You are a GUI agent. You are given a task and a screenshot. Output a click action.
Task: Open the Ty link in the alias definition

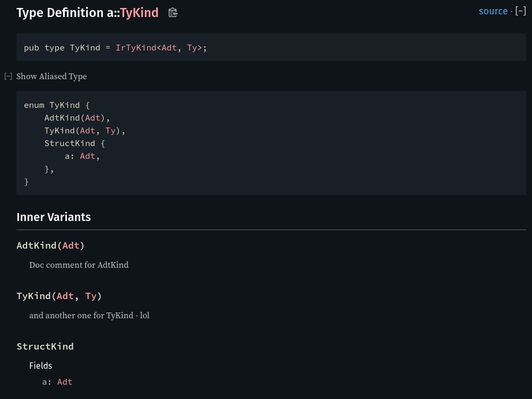tap(192, 47)
